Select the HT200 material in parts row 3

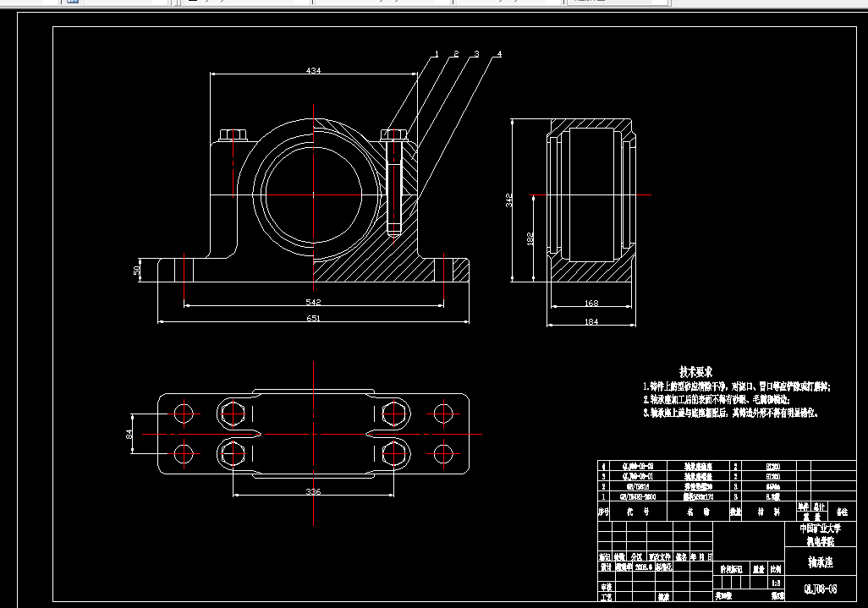coord(772,476)
